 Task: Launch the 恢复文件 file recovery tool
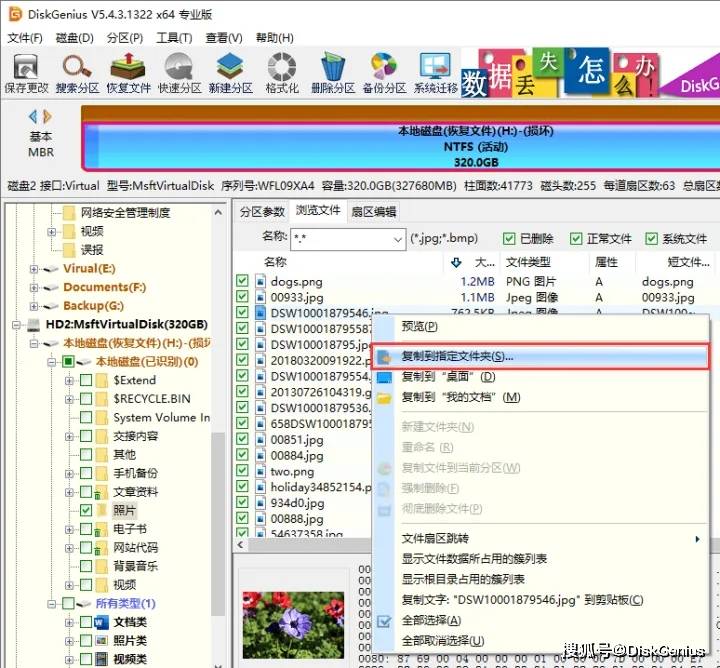click(127, 72)
